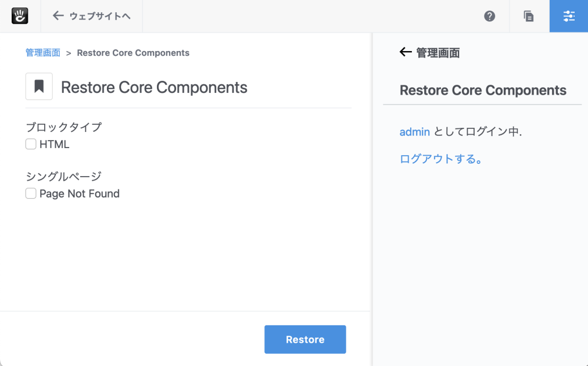Click the back arrow in right panel

[x=406, y=52]
